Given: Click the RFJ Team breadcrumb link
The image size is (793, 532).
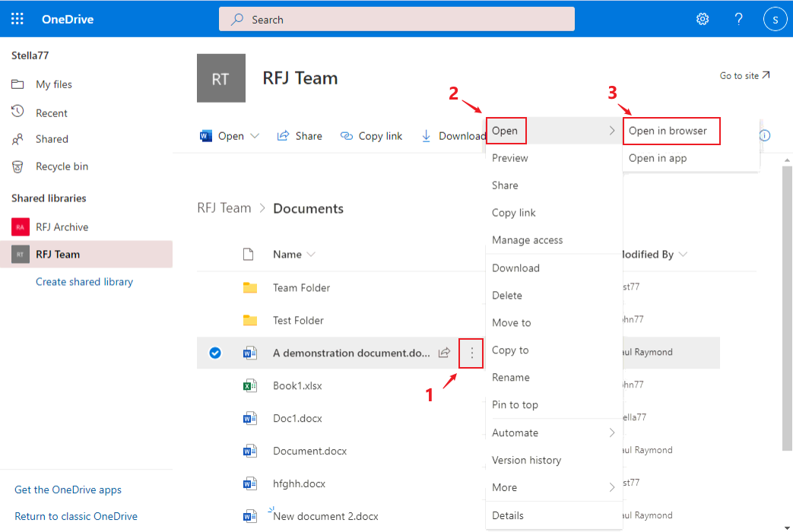Looking at the screenshot, I should pyautogui.click(x=224, y=207).
